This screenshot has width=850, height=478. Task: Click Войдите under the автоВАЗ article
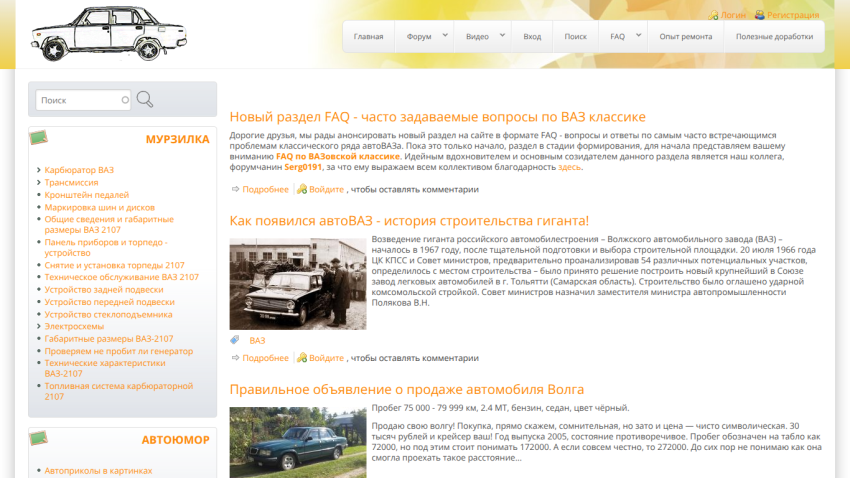(326, 358)
